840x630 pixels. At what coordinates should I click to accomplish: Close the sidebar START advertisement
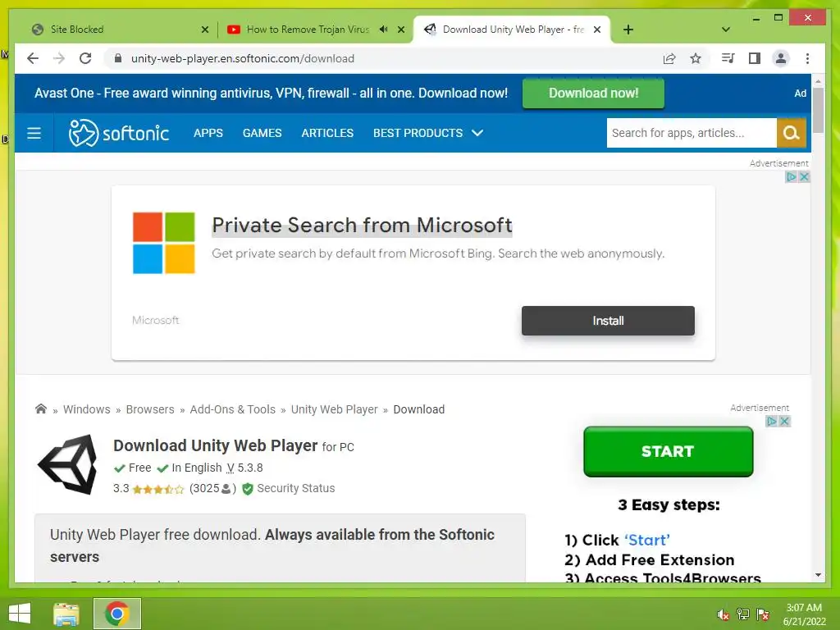click(784, 422)
